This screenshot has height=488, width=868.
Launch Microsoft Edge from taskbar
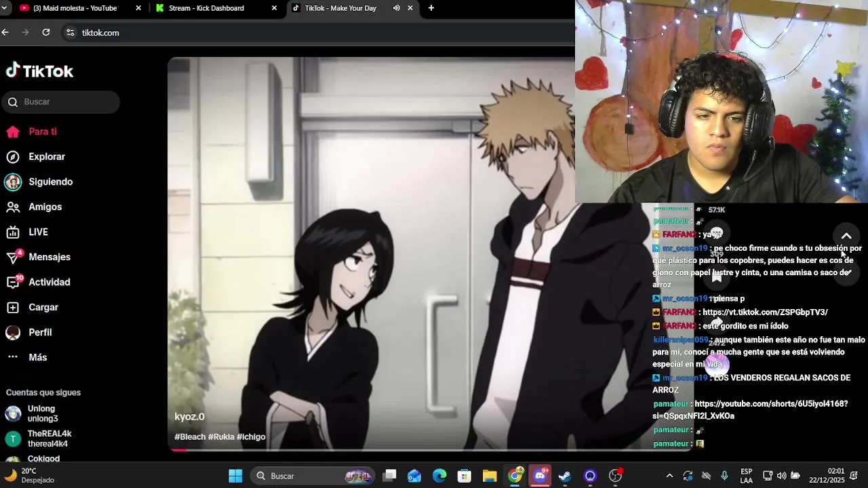click(439, 476)
